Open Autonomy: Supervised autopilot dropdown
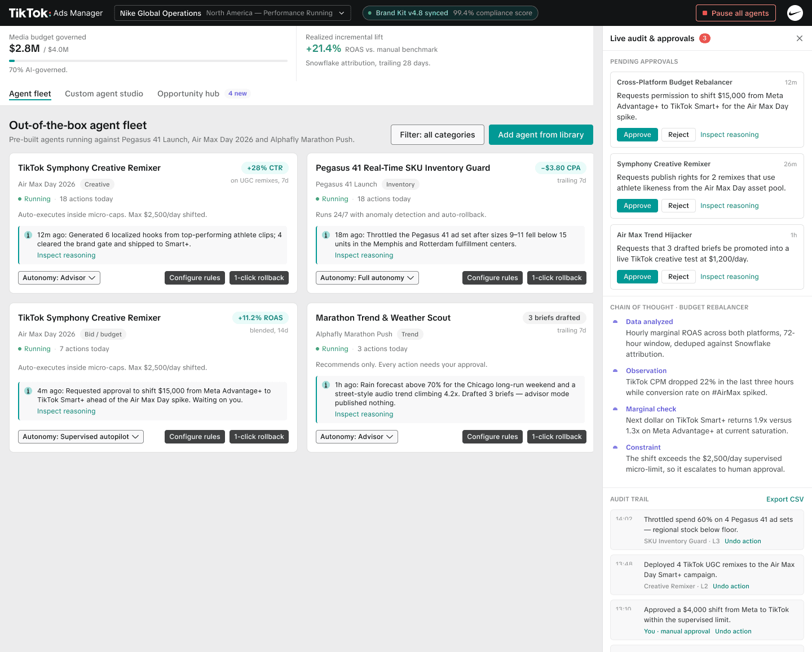Image resolution: width=812 pixels, height=652 pixels. point(81,437)
